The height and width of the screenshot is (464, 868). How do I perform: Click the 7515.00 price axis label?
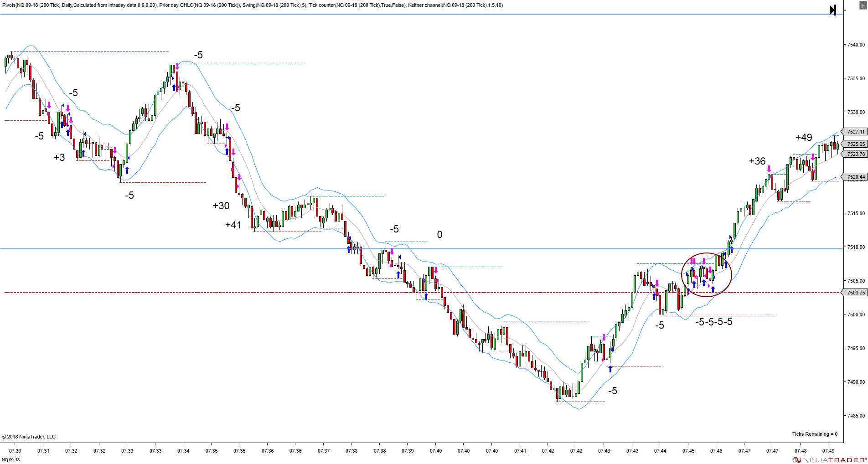(x=856, y=213)
